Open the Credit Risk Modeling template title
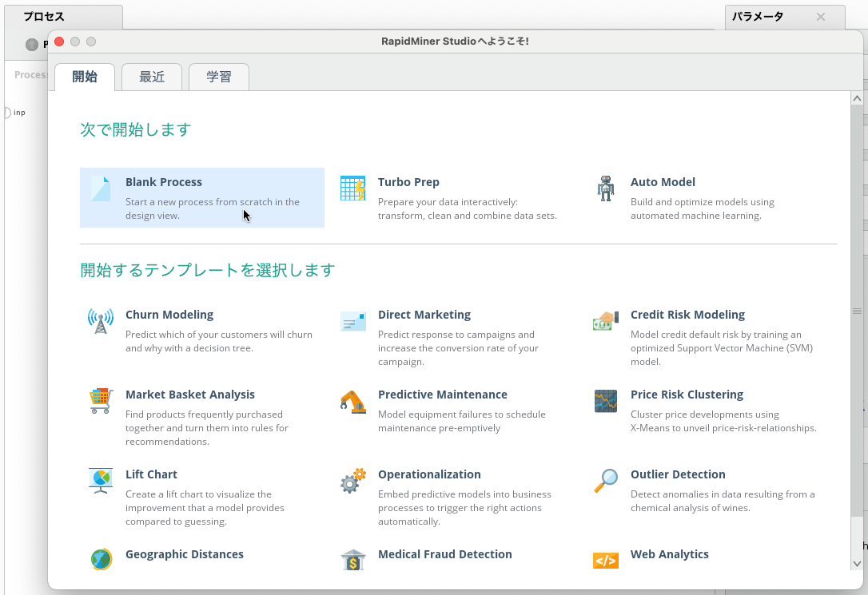Viewport: 868px width, 595px height. 687,315
